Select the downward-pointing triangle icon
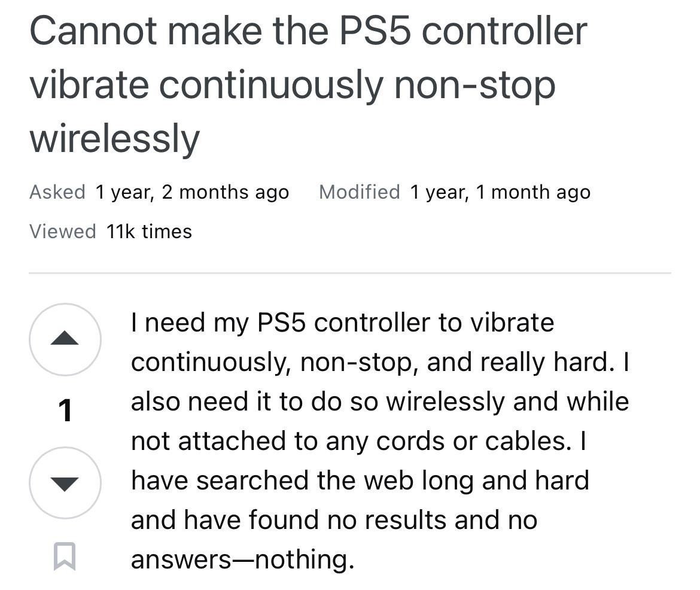This screenshot has height=590, width=700. point(65,482)
